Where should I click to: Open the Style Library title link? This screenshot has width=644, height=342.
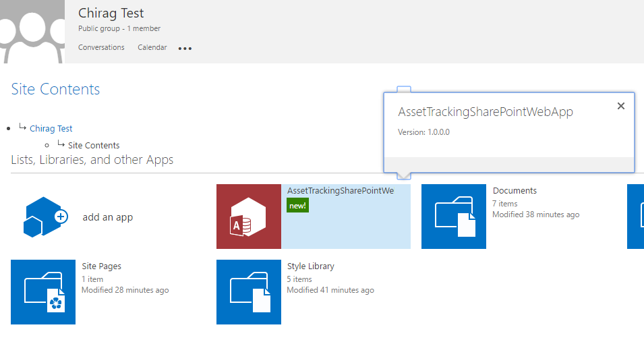click(310, 266)
